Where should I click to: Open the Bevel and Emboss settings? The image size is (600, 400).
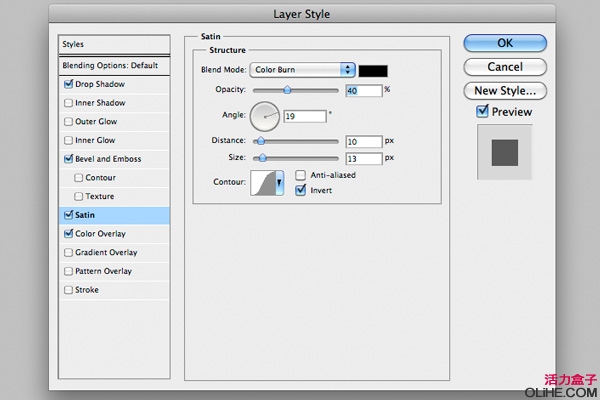tap(108, 159)
